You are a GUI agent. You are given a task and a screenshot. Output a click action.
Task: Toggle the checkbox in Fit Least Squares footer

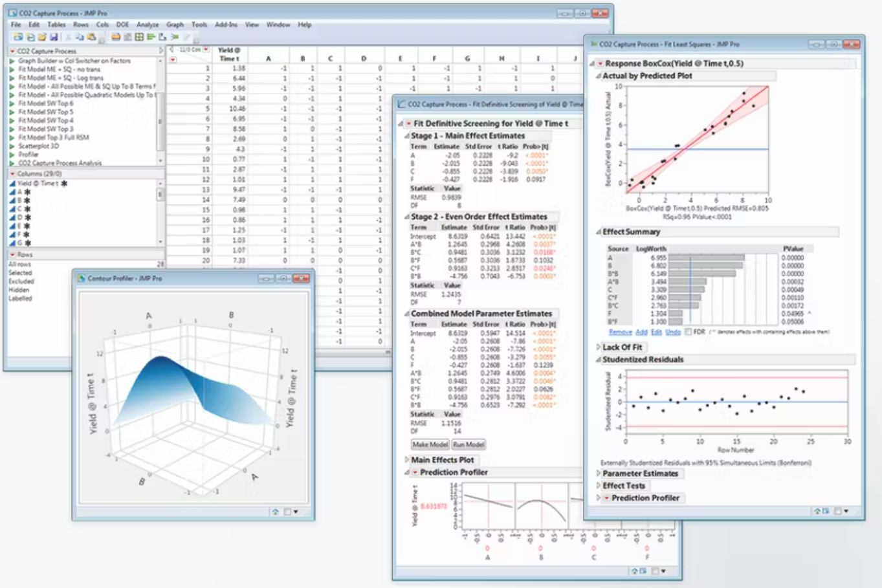(837, 511)
